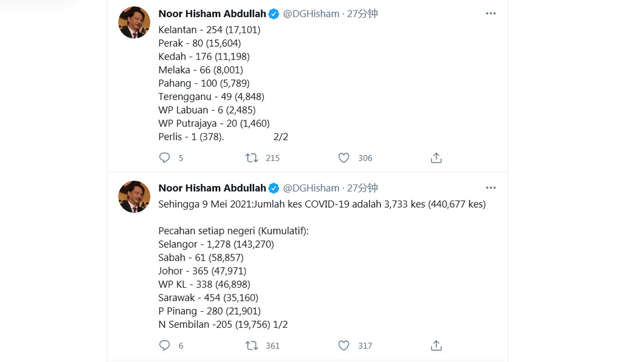This screenshot has height=362, width=644.
Task: Open the second tweet's 27分钟 timestamp
Action: coord(362,188)
